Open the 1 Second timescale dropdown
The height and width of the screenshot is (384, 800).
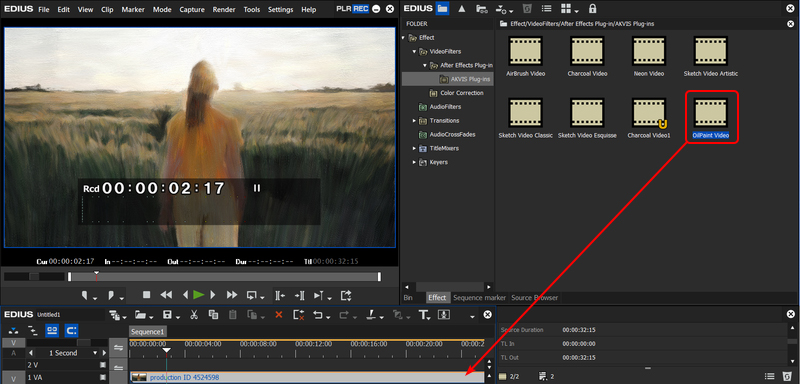click(x=95, y=353)
